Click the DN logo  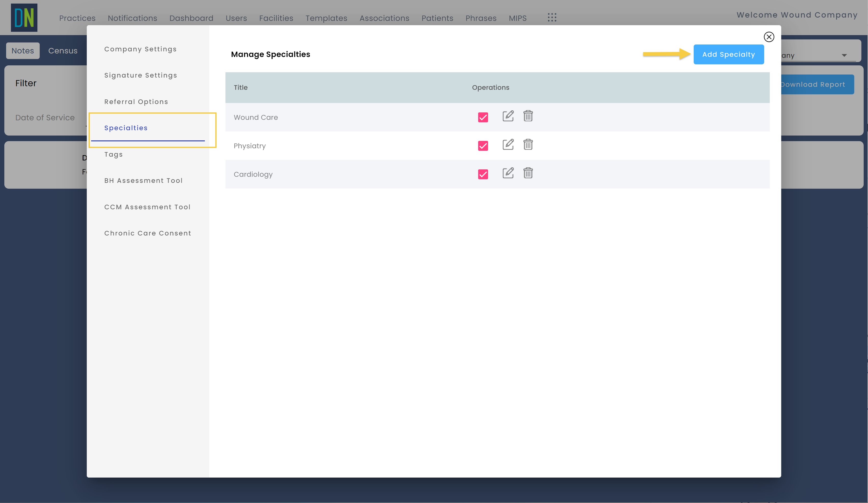[24, 18]
